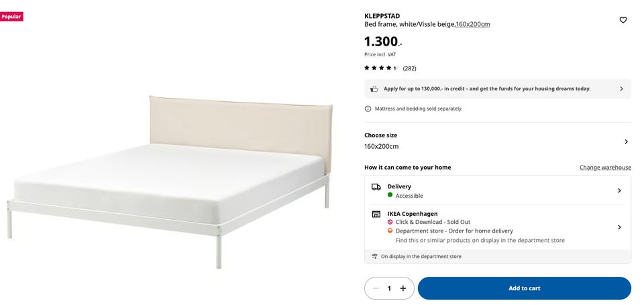Image resolution: width=644 pixels, height=305 pixels.
Task: Click the 160x200cm size link in title
Action: point(473,24)
